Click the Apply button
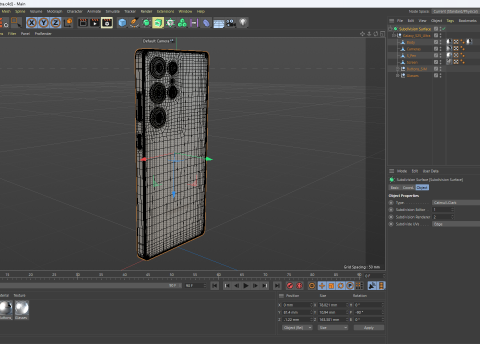The width and height of the screenshot is (480, 360). coord(369,328)
